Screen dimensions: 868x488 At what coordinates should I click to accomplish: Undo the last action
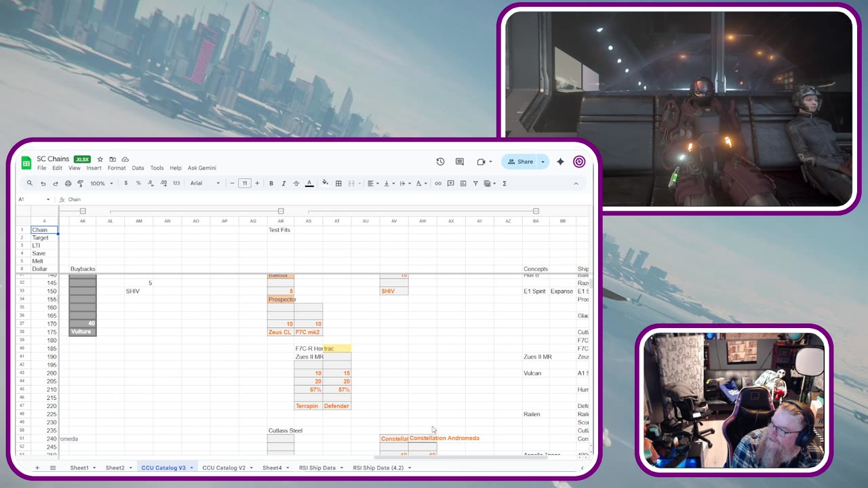[43, 184]
